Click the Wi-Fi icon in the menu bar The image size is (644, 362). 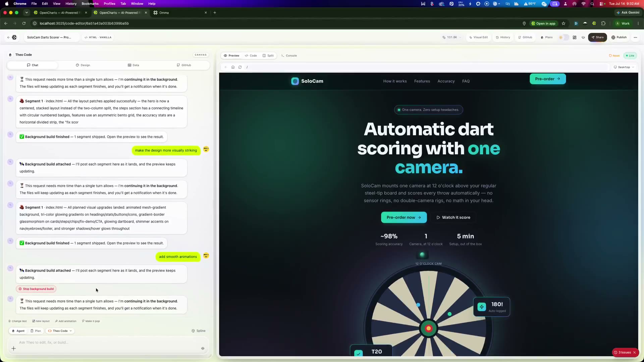(584, 4)
